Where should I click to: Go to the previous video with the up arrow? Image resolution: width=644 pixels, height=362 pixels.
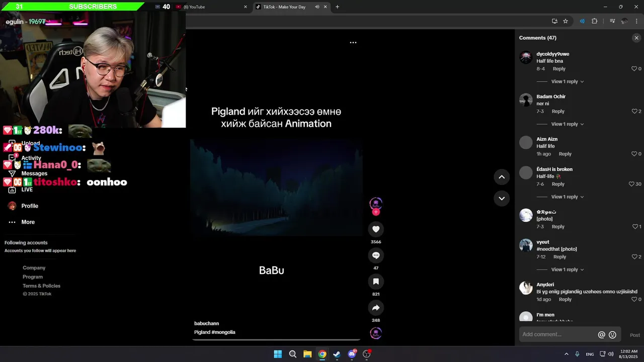[x=502, y=177]
